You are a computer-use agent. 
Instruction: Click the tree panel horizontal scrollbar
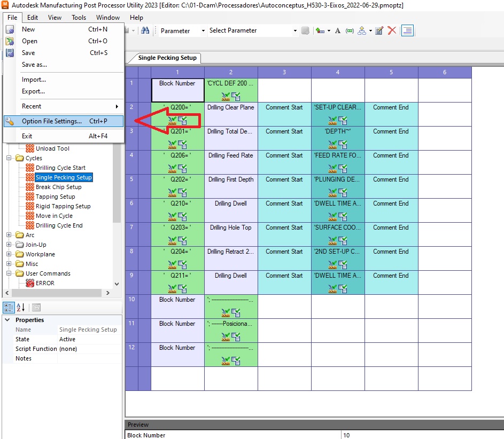tap(57, 293)
